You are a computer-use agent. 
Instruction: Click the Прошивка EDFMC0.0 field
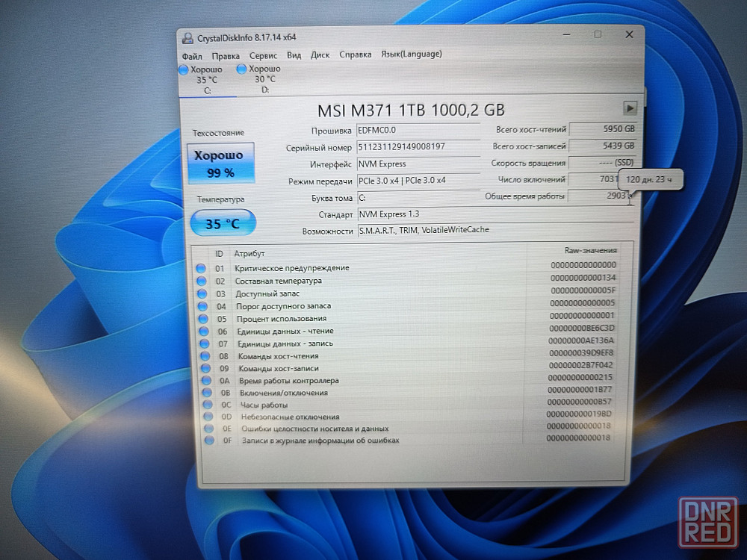click(x=417, y=130)
